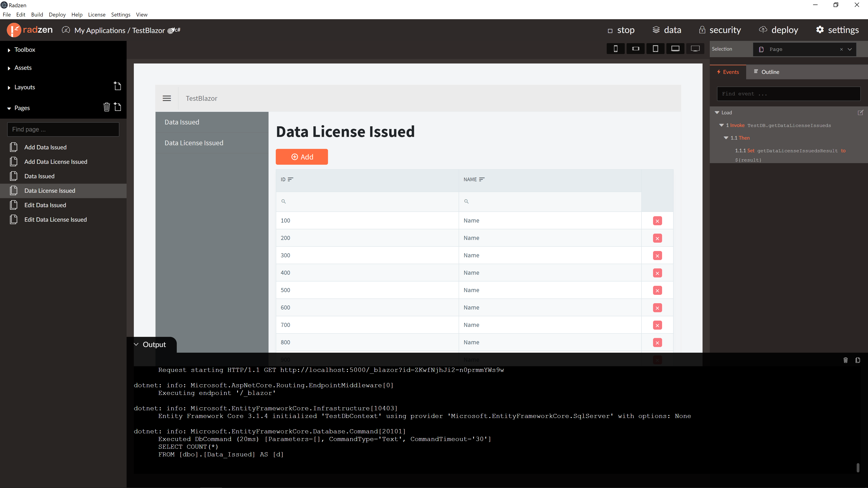Click the trash icon beside Pages
The image size is (868, 488).
(106, 107)
